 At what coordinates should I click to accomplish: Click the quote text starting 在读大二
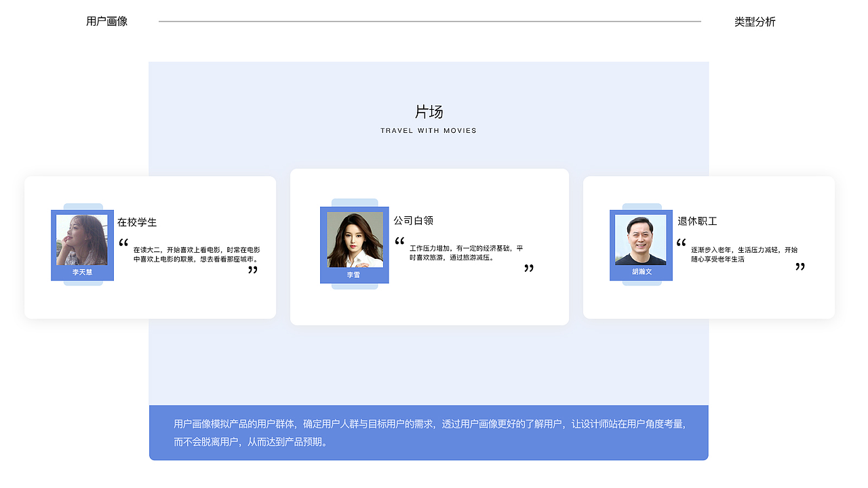point(197,254)
